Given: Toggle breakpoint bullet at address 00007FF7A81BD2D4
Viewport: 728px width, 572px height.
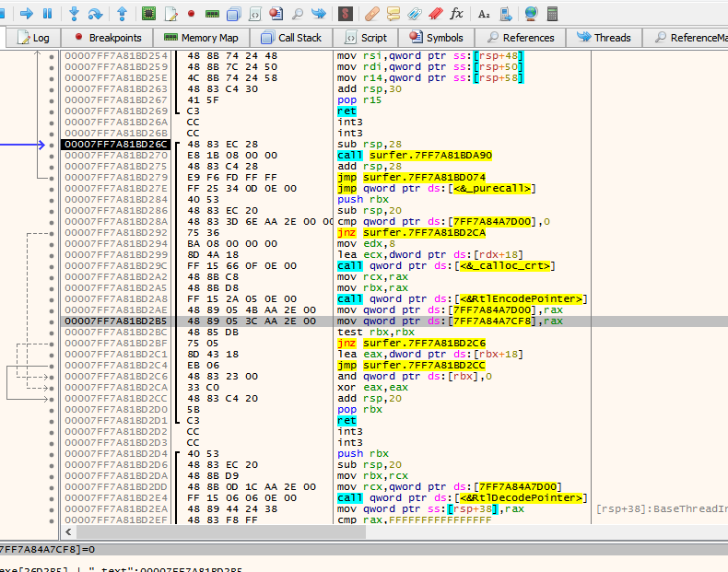Looking at the screenshot, I should point(51,453).
